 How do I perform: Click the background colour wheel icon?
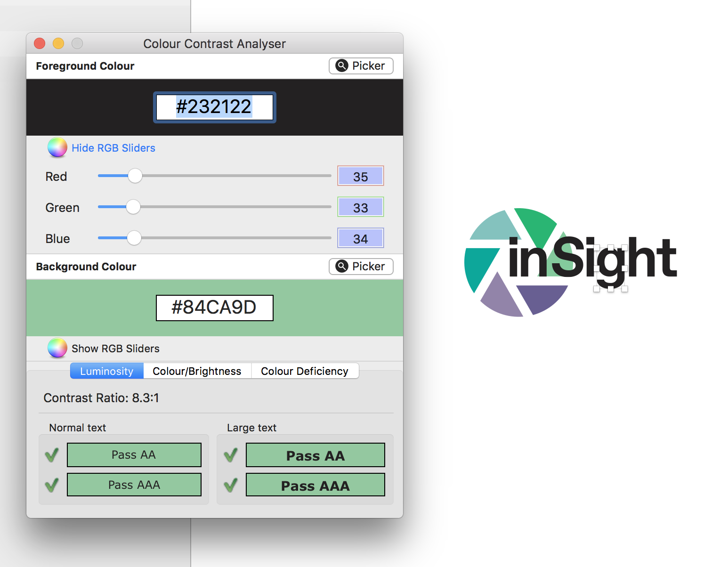point(57,348)
